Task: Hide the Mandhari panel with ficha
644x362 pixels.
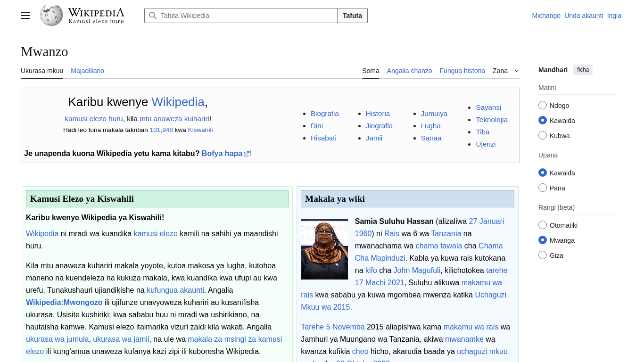Action: [583, 70]
